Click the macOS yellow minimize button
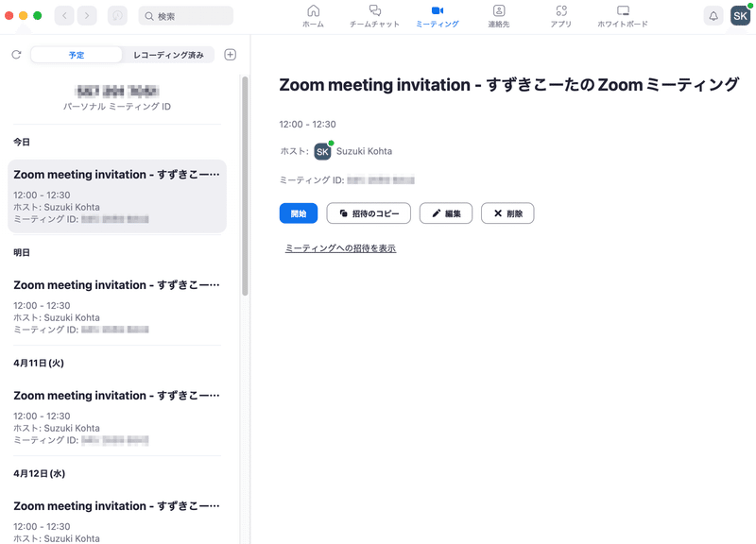Image resolution: width=756 pixels, height=544 pixels. pos(23,15)
